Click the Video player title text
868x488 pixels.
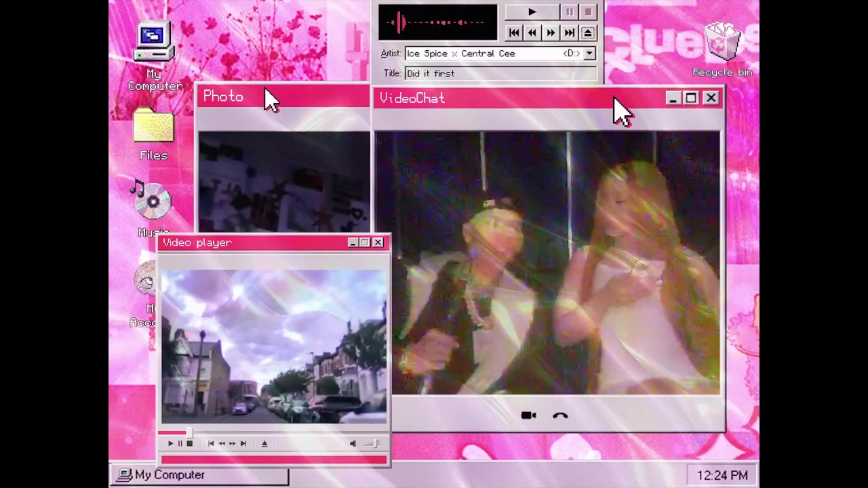pyautogui.click(x=197, y=243)
